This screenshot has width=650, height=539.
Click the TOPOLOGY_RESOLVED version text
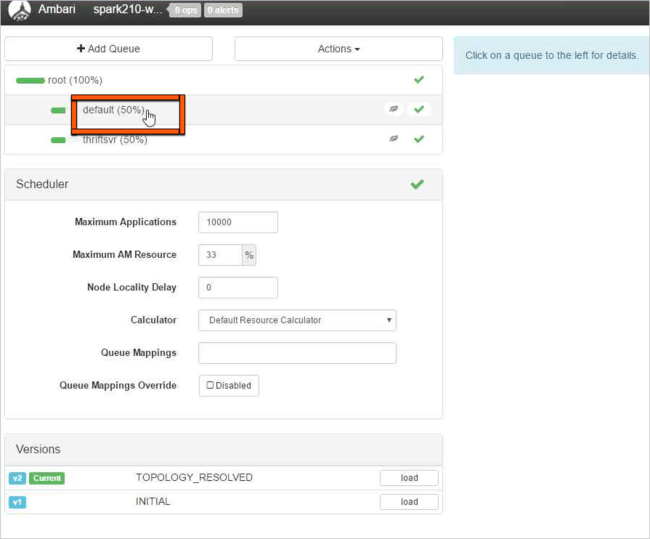(194, 477)
